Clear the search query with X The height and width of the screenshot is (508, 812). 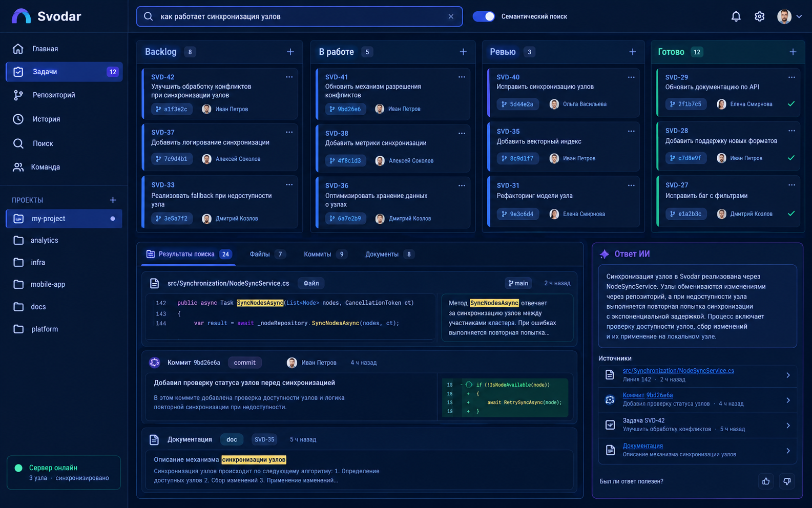click(x=451, y=16)
